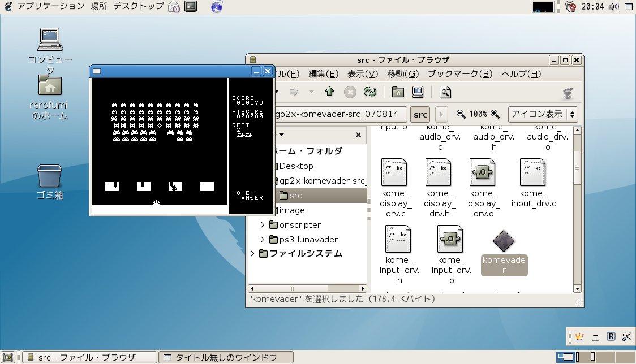Click the game window menu icon
This screenshot has height=364, width=636.
coord(97,71)
